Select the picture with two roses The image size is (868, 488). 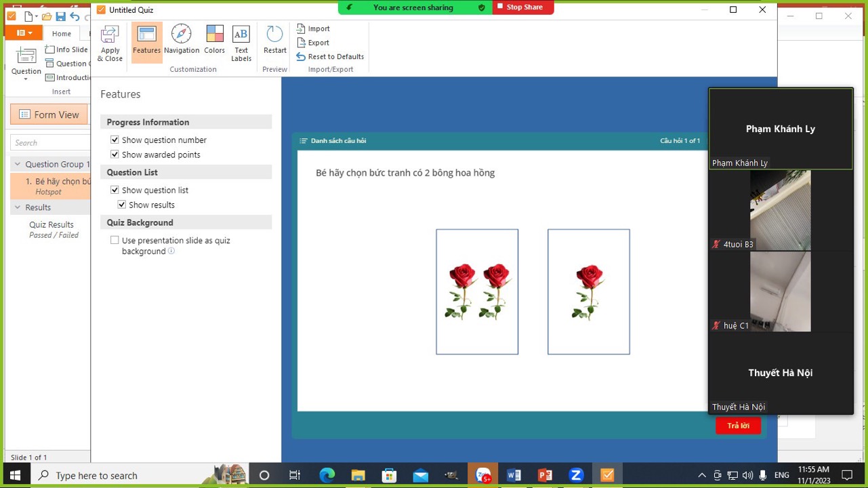[x=477, y=291]
